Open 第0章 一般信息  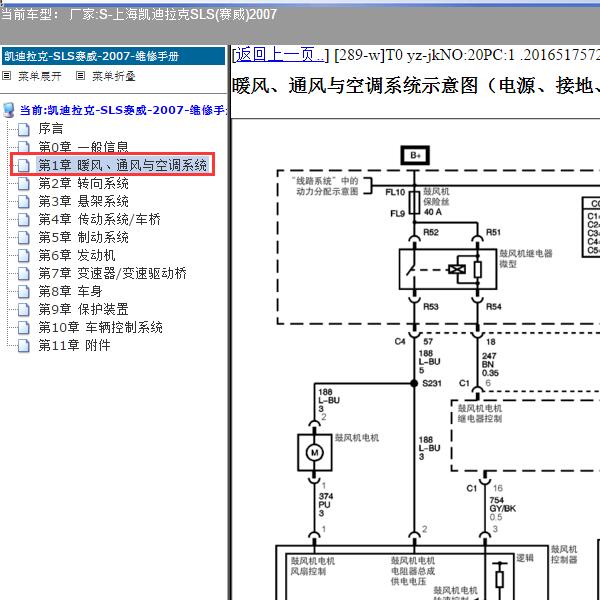click(x=83, y=147)
